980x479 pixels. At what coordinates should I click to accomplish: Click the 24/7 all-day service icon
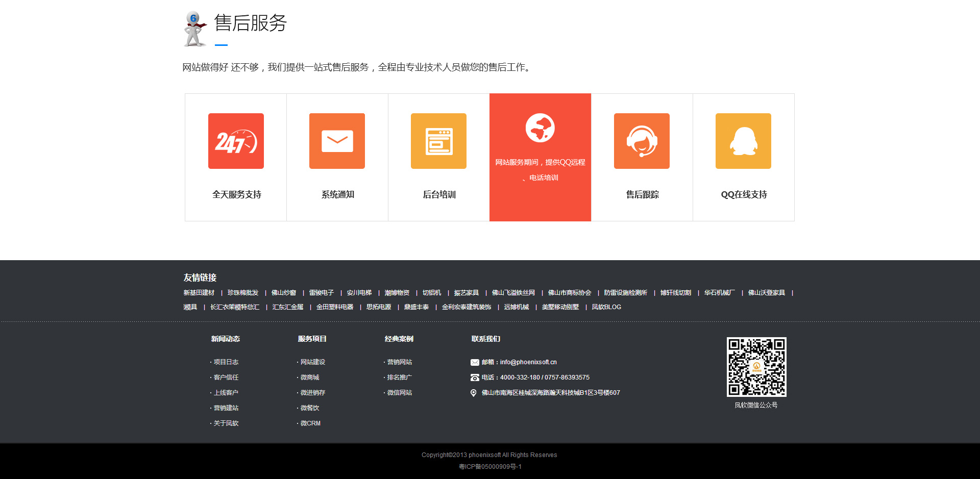pyautogui.click(x=236, y=141)
